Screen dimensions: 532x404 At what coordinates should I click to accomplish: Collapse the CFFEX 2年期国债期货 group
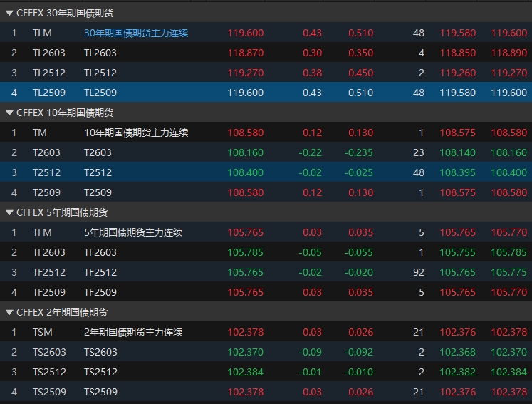[9, 312]
